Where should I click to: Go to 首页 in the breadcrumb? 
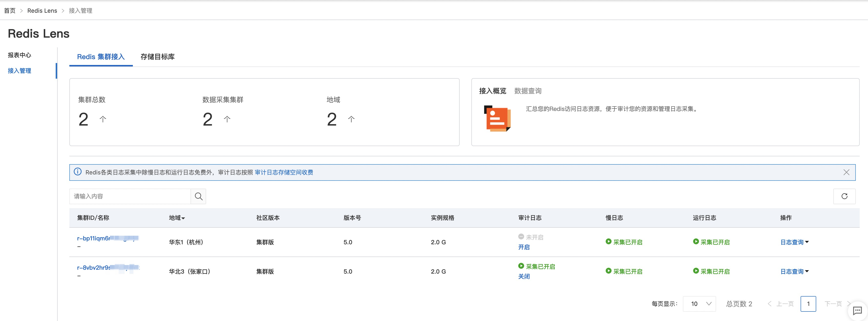click(x=10, y=11)
